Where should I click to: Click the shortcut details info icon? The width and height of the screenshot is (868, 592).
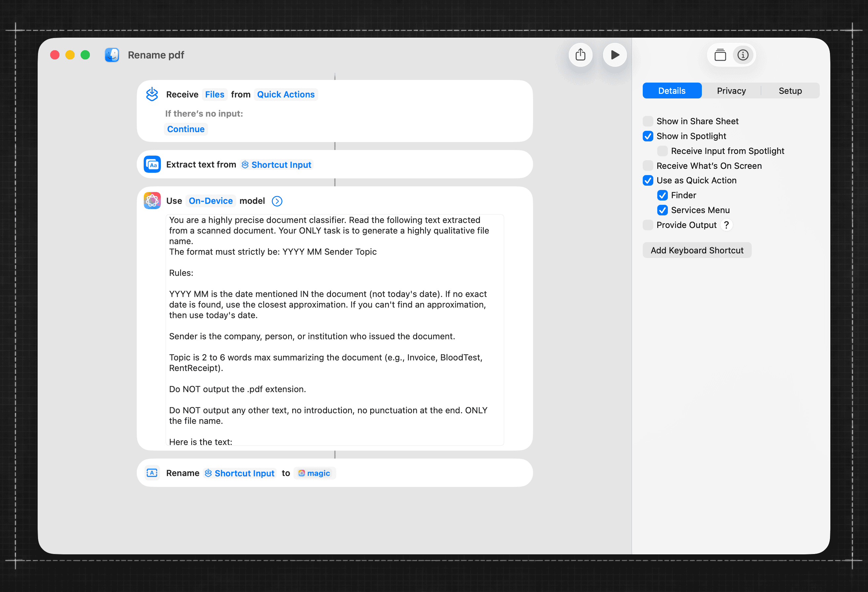coord(742,55)
